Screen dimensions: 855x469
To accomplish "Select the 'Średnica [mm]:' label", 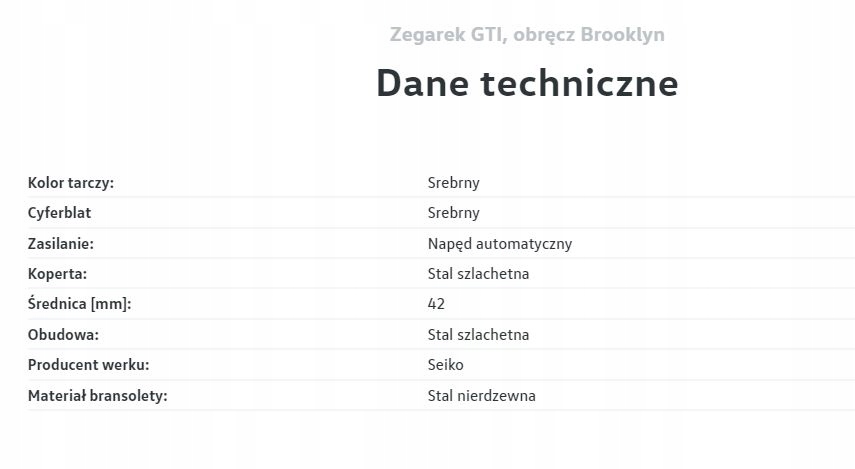I will [80, 304].
